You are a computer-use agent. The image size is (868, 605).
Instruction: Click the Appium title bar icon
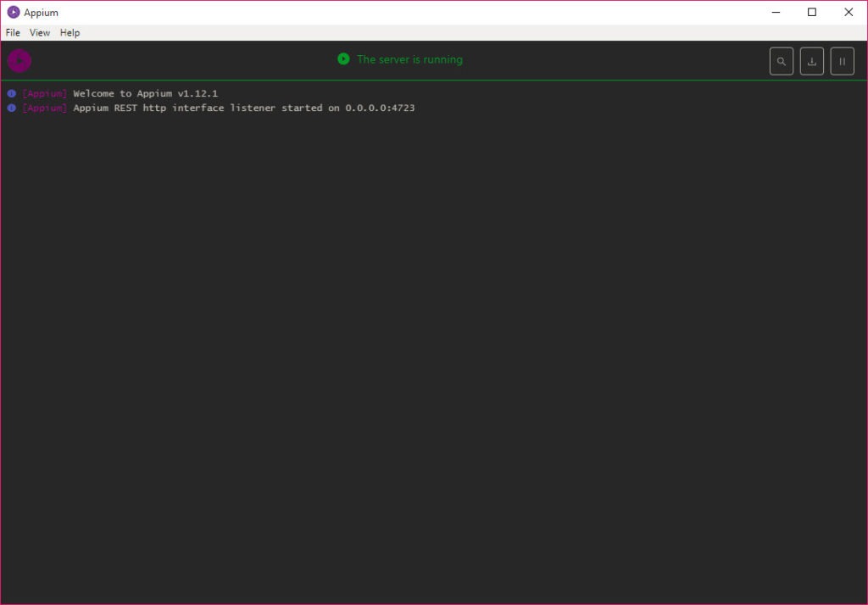[14, 12]
